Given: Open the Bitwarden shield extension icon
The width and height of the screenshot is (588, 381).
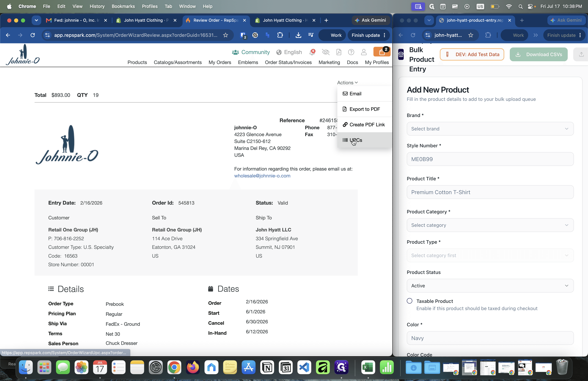Looking at the screenshot, I should [x=243, y=35].
